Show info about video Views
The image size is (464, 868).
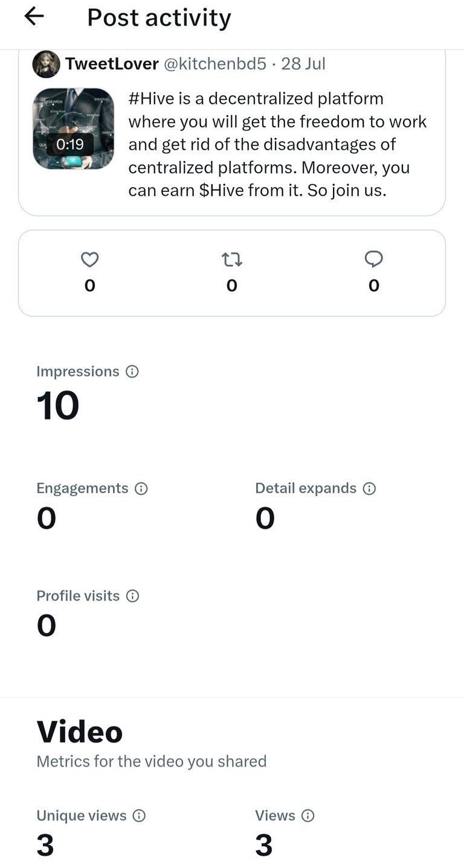(x=308, y=815)
